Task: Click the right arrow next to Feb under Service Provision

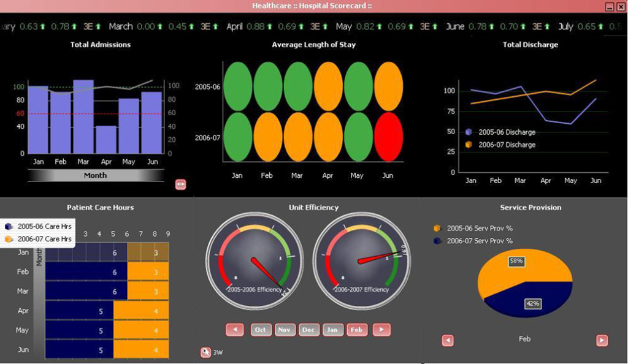Action: coord(602,340)
